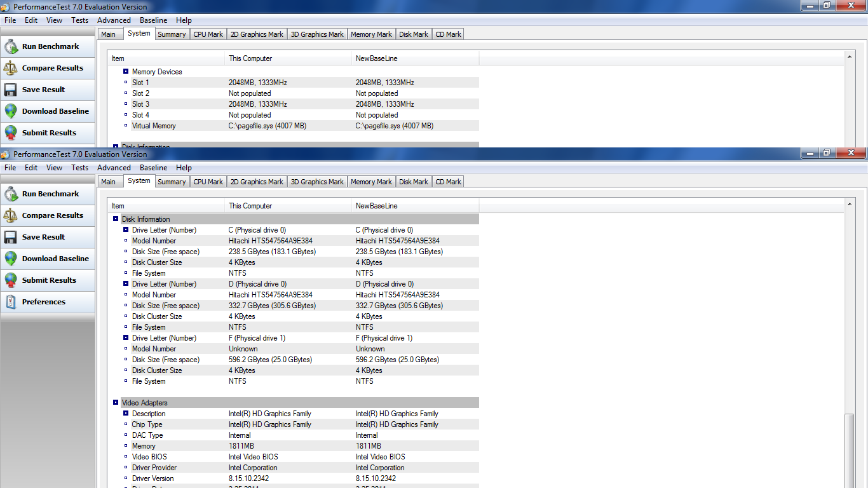
Task: Switch to the 3D Graphics Mark tab in the front window
Action: pyautogui.click(x=317, y=182)
